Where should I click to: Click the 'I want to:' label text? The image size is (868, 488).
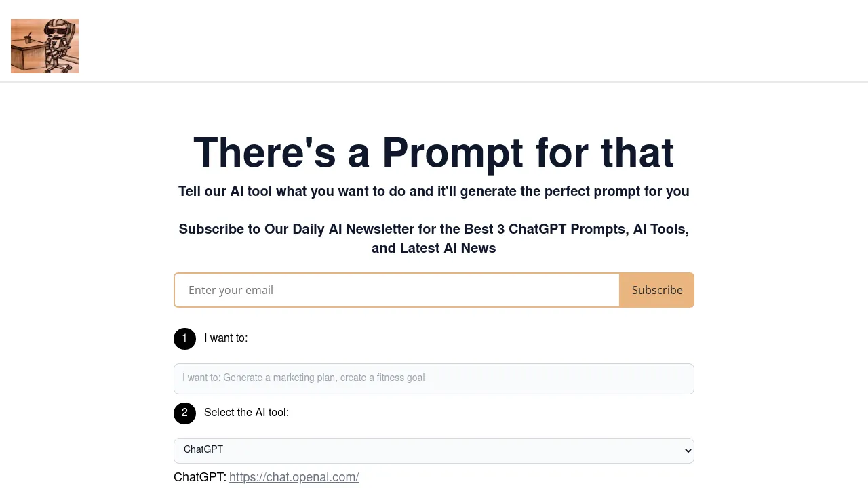pyautogui.click(x=226, y=338)
